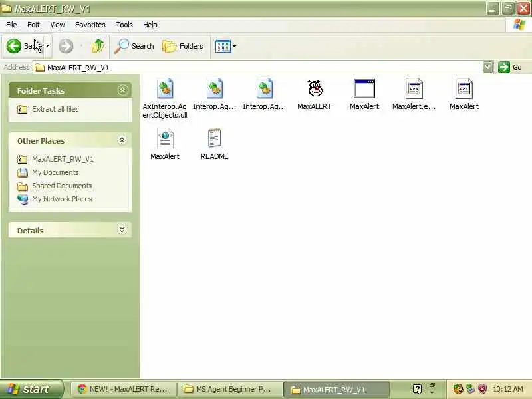The width and height of the screenshot is (532, 399).
Task: Open the README text file
Action: click(x=214, y=144)
